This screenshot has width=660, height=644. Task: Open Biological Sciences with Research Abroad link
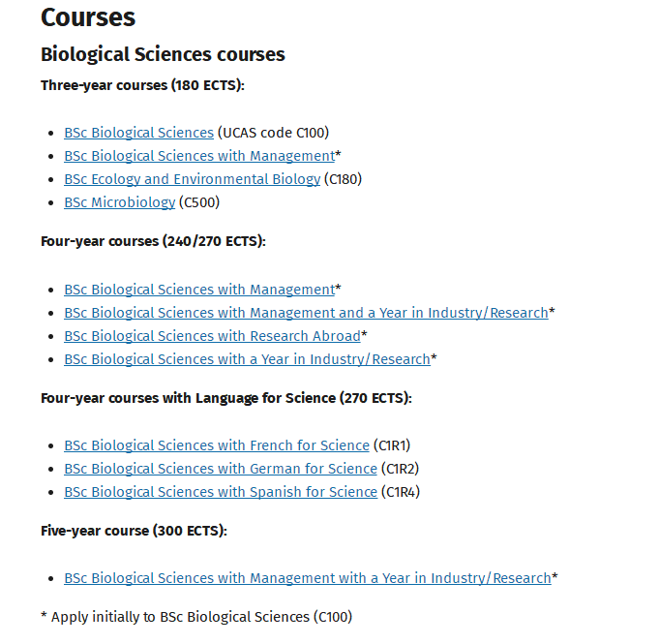click(212, 336)
